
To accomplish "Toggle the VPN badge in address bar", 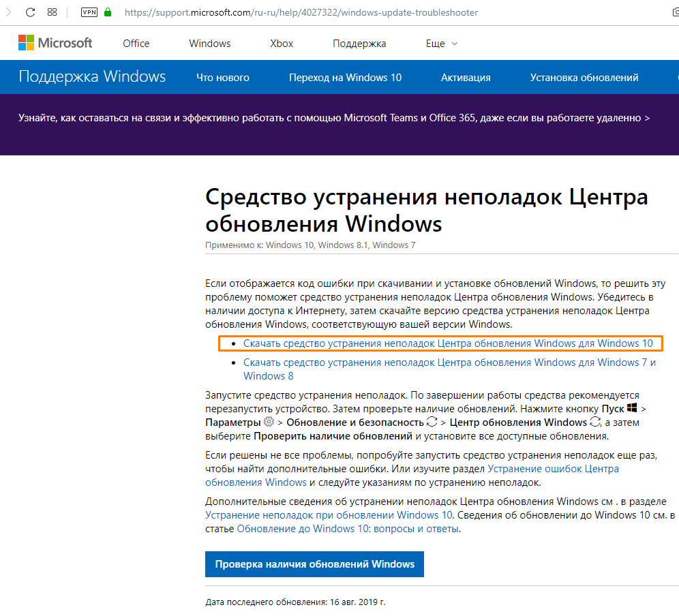I will pos(89,12).
